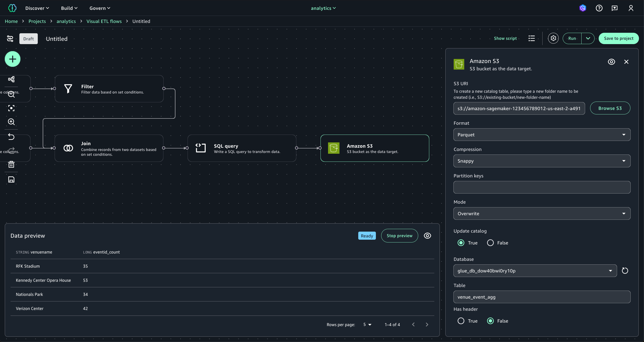Click the delete trash can icon
Viewport: 644px width, 342px height.
click(x=11, y=165)
